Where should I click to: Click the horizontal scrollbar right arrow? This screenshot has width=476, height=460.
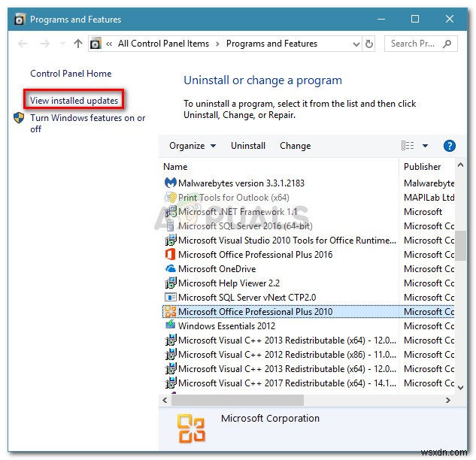point(448,400)
